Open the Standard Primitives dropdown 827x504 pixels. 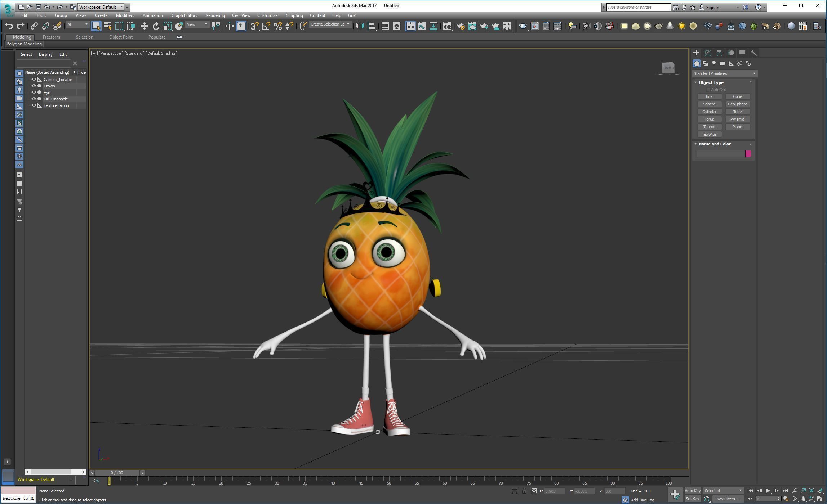pos(724,73)
